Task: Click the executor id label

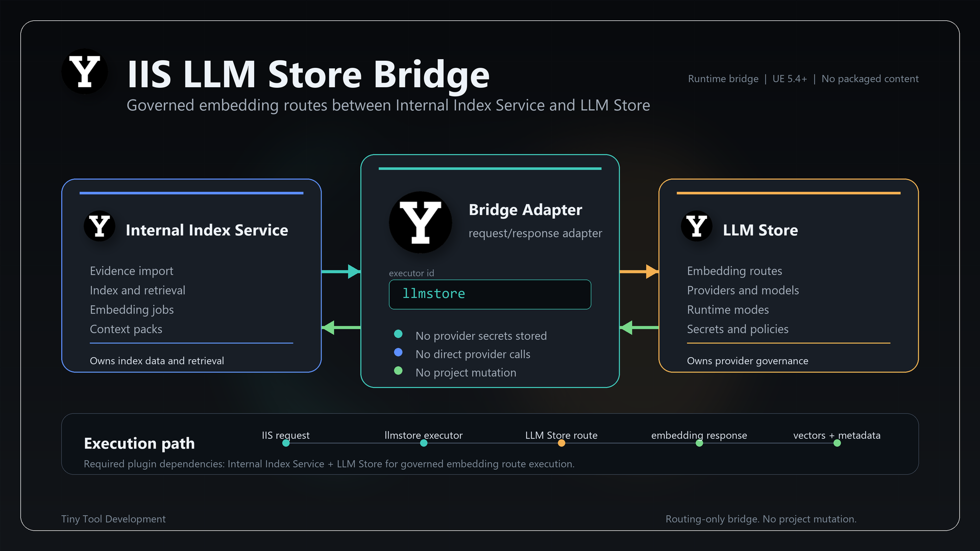Action: click(411, 273)
